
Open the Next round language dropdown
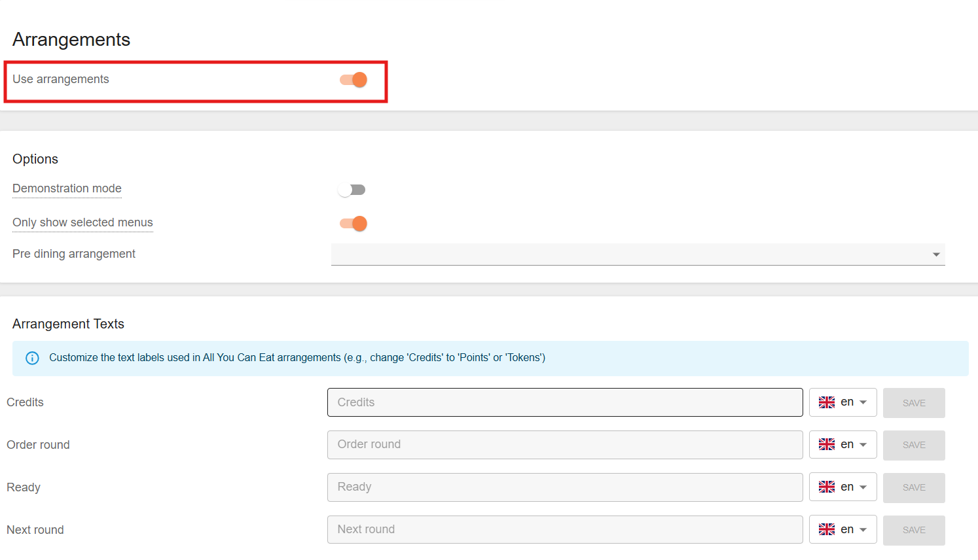(x=843, y=530)
